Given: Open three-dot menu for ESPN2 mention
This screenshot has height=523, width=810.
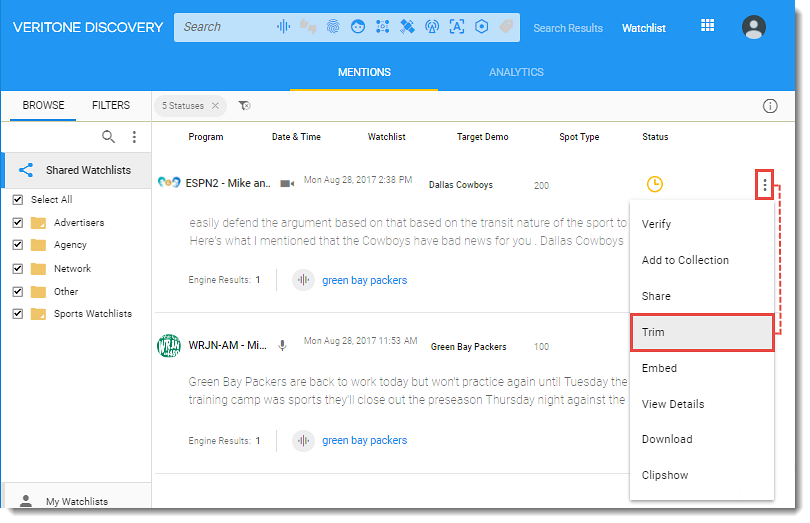Looking at the screenshot, I should [765, 184].
